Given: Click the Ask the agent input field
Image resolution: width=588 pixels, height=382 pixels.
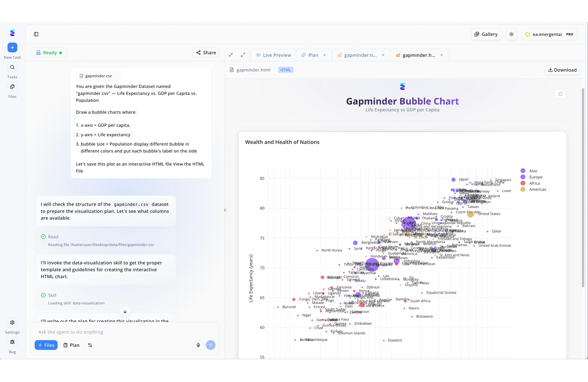Looking at the screenshot, I should (123, 332).
